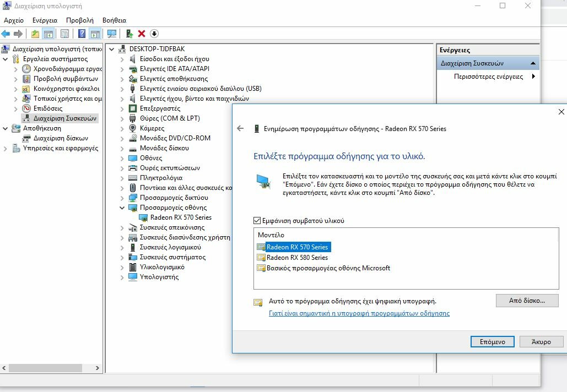Click the Up one level folder icon
This screenshot has height=392, width=567.
pos(35,34)
